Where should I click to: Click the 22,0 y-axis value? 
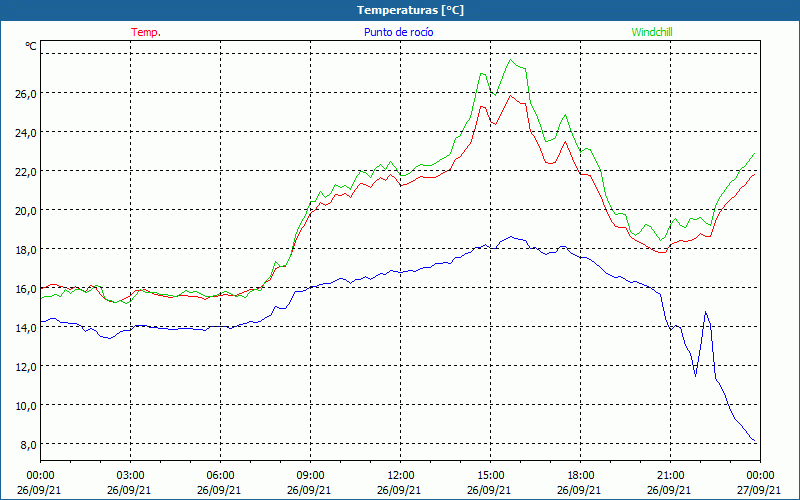[28, 171]
